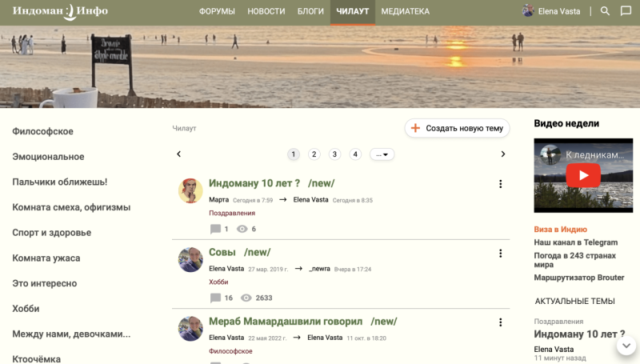Open three-dot menu for Совы topic
Screen dimensions: 640x364
tap(501, 254)
